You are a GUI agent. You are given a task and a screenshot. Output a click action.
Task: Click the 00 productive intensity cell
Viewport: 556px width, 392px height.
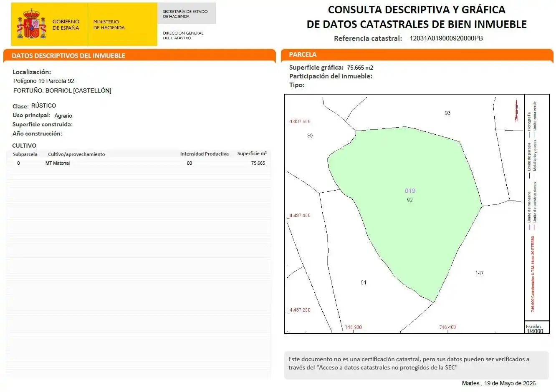click(x=190, y=163)
